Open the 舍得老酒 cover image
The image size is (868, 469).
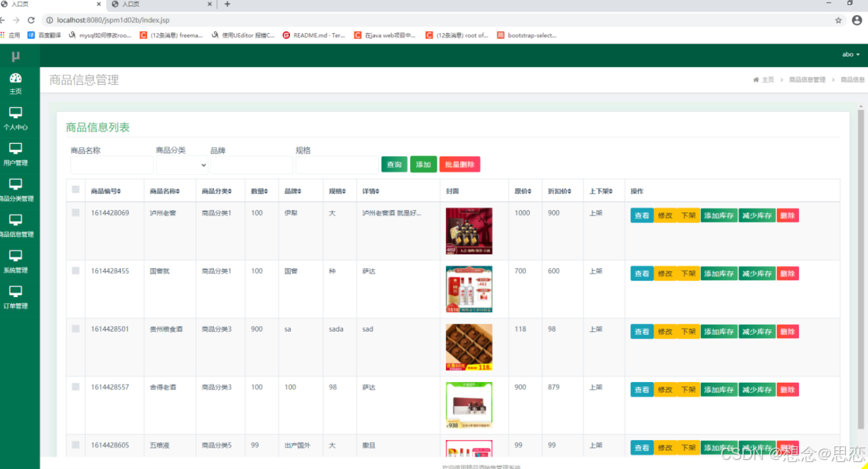coord(469,405)
